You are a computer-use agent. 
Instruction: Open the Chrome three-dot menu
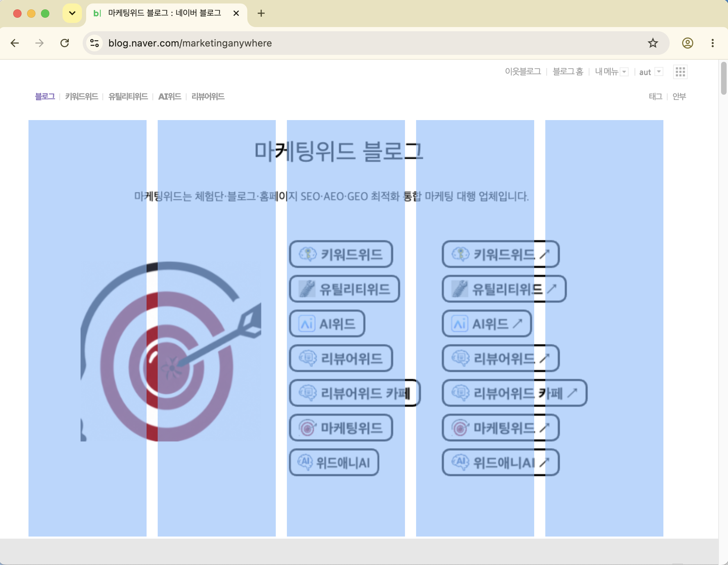coord(712,43)
